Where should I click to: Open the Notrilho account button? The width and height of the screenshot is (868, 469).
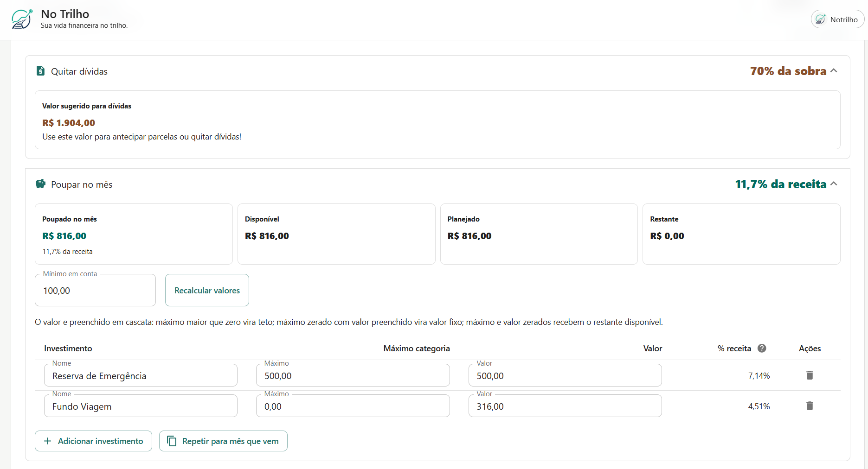837,19
